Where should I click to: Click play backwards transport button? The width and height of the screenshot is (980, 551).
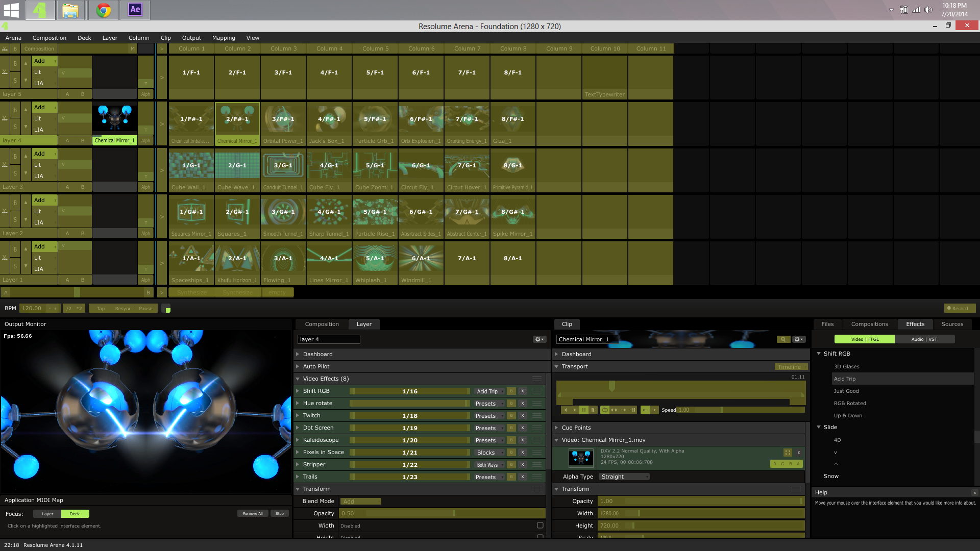tap(566, 410)
